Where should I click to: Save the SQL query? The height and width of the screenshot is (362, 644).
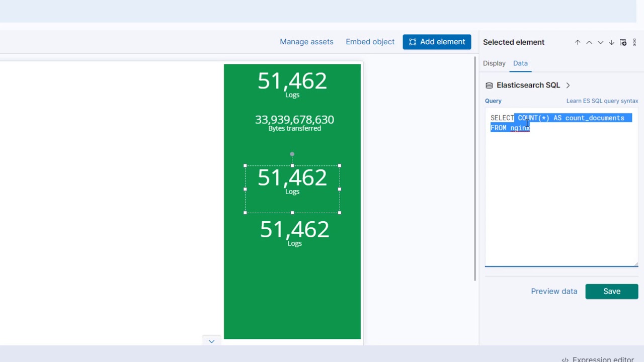[x=612, y=291]
